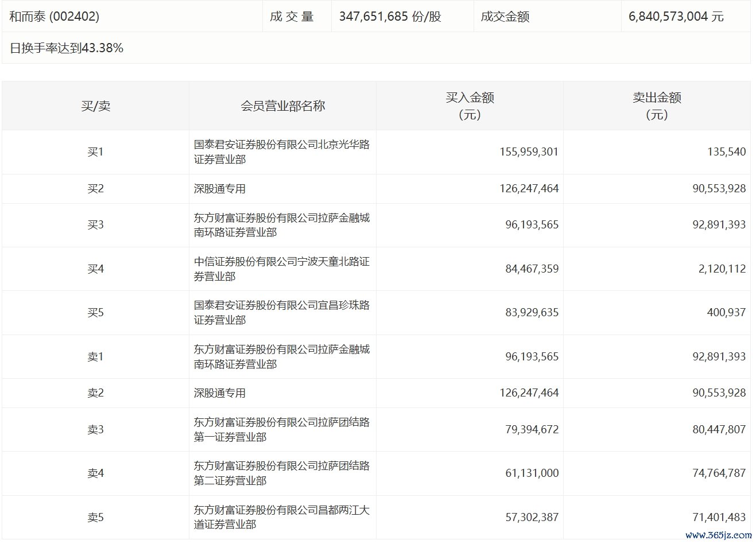Click 深股通专用 in the 卖2 row
Viewport: 756px width, 544px height.
220,393
